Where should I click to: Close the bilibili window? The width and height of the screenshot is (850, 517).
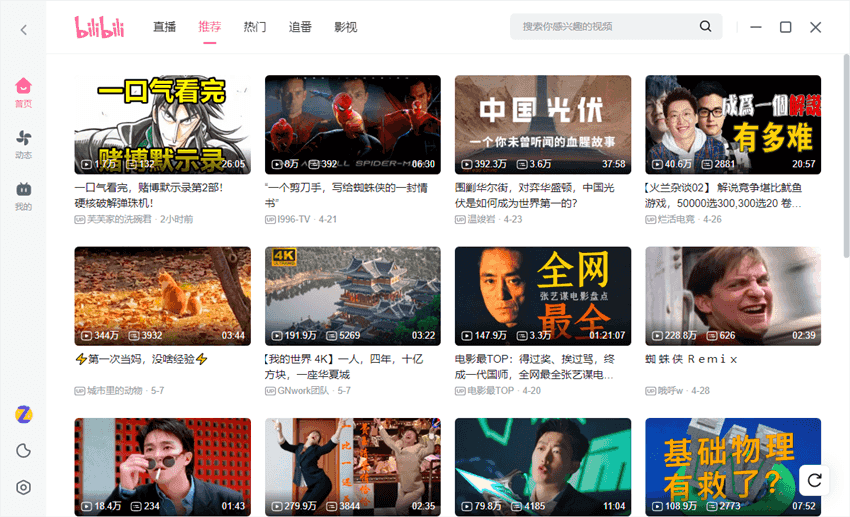pyautogui.click(x=815, y=27)
